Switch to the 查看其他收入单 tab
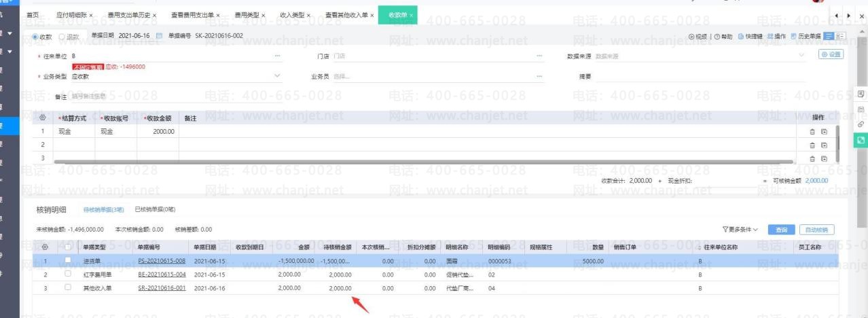 pos(346,15)
